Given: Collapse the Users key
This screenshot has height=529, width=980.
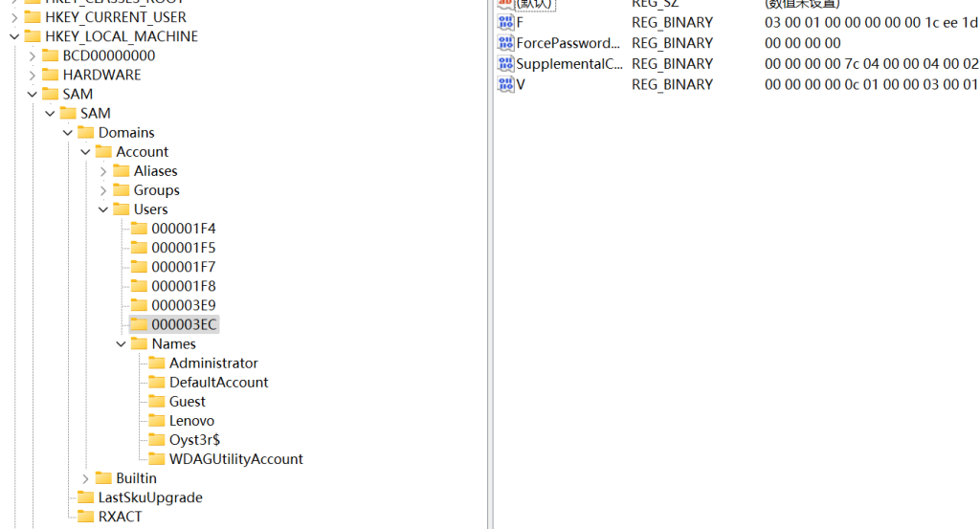Looking at the screenshot, I should click(x=102, y=209).
